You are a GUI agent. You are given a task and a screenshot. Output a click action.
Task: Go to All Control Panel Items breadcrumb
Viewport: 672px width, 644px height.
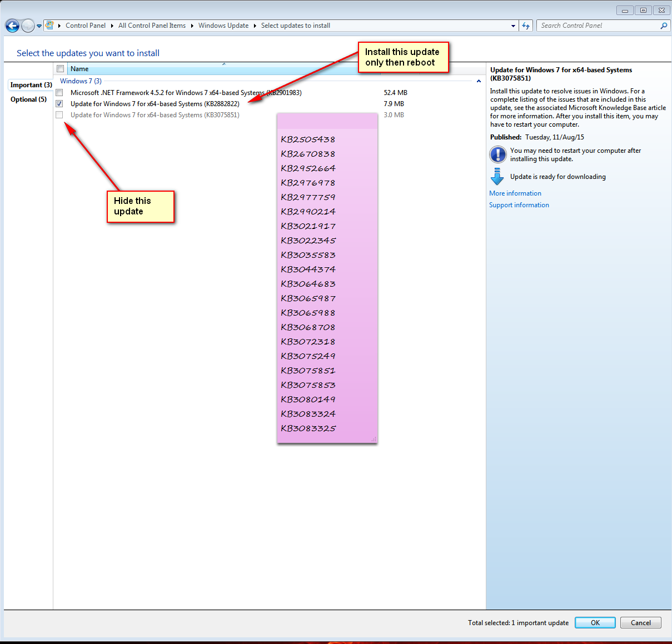[x=152, y=26]
